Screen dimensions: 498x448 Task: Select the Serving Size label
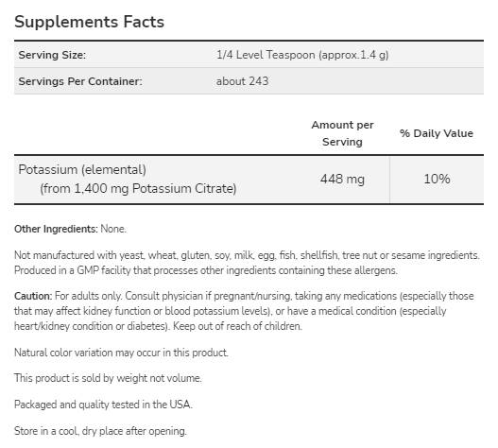tap(52, 55)
